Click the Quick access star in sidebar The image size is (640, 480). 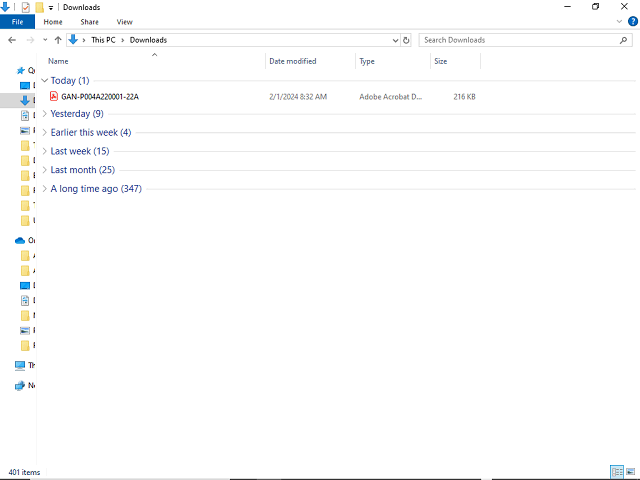click(20, 70)
